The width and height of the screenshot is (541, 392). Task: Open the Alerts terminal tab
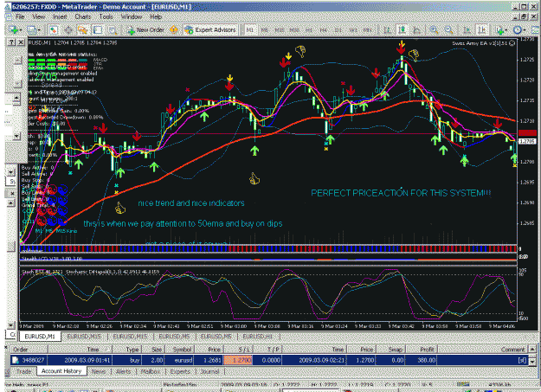pyautogui.click(x=123, y=371)
